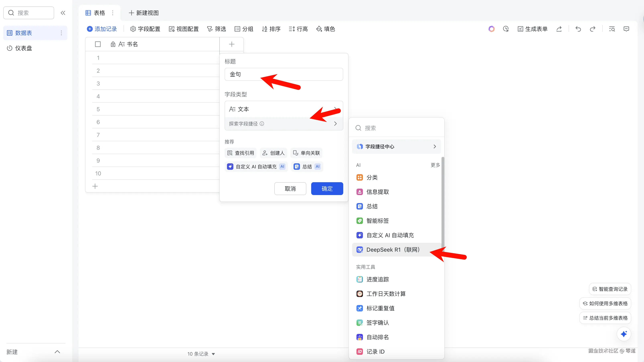Screen dimensions: 644x362
Task: Expand the 新建 section at bottom left
Action: [x=57, y=352]
